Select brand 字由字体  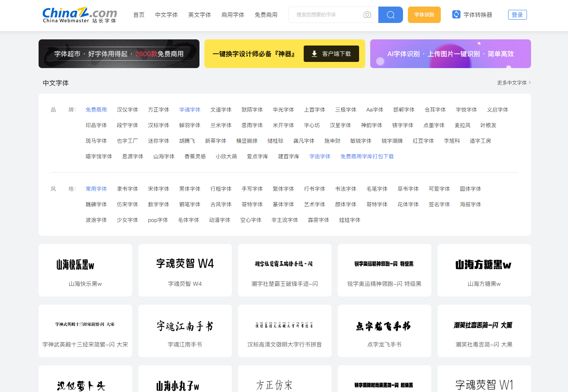coord(320,156)
